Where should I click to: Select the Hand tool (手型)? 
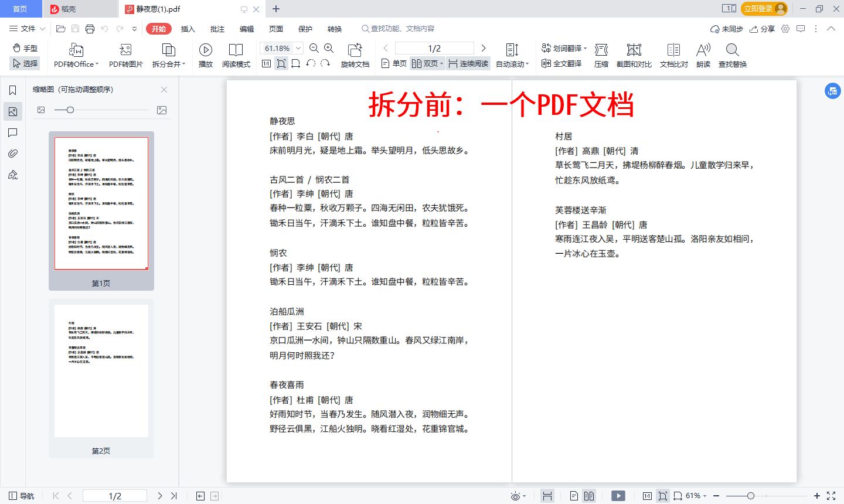click(25, 48)
